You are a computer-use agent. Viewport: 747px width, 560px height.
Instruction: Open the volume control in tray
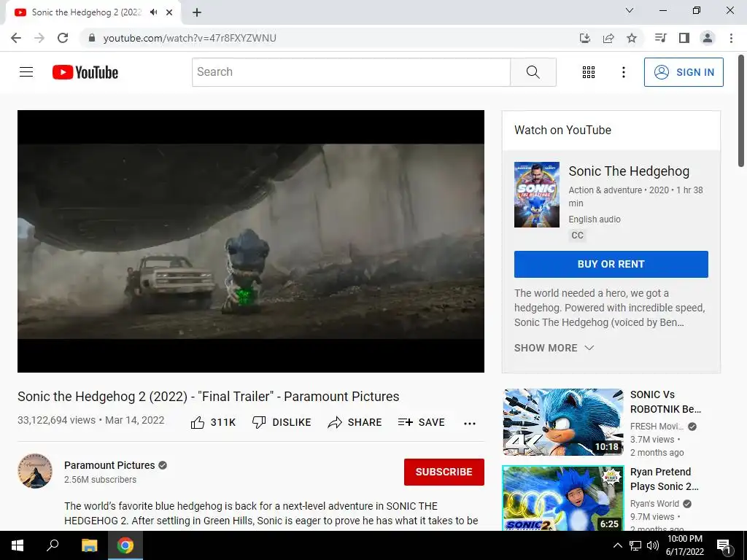653,545
